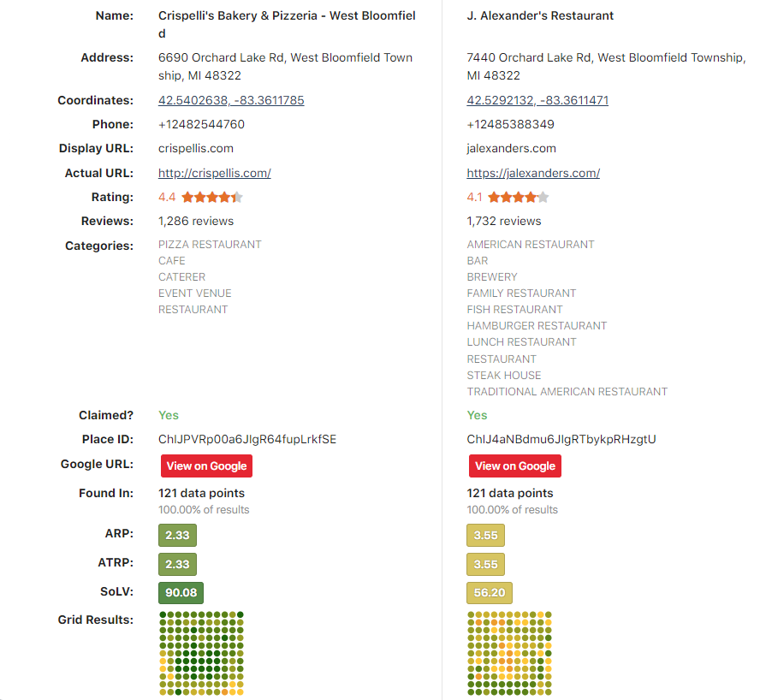Image resolution: width=760 pixels, height=700 pixels.
Task: Click Crispelli's ARP 2.33 green badge
Action: (177, 536)
